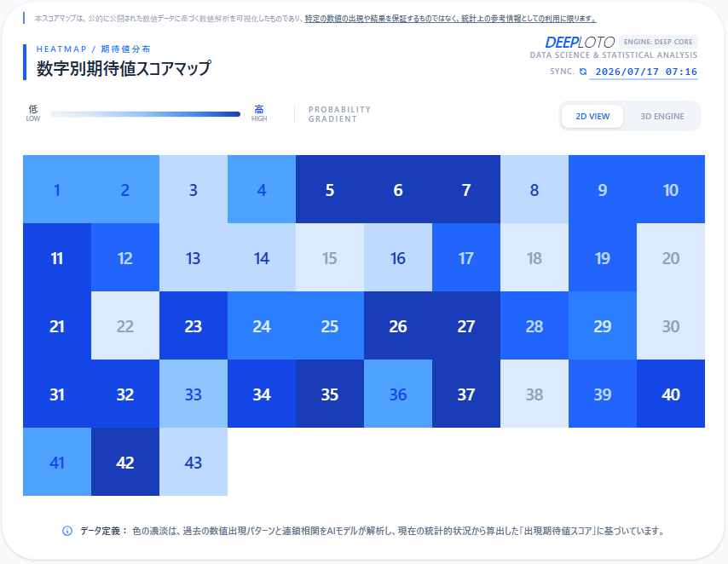Select heatmap cell 9
Viewport: 728px width, 564px height.
[603, 189]
